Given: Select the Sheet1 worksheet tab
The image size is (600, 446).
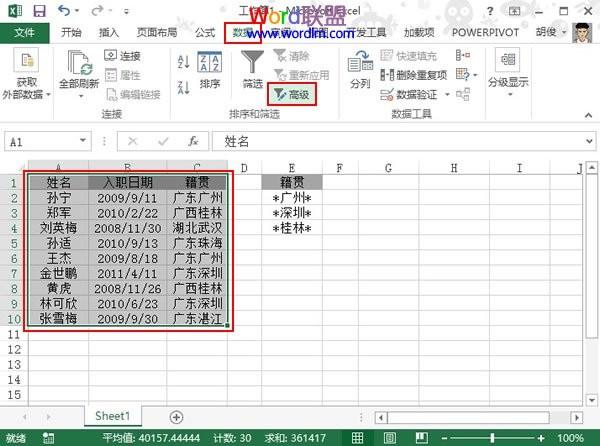Looking at the screenshot, I should (x=112, y=416).
